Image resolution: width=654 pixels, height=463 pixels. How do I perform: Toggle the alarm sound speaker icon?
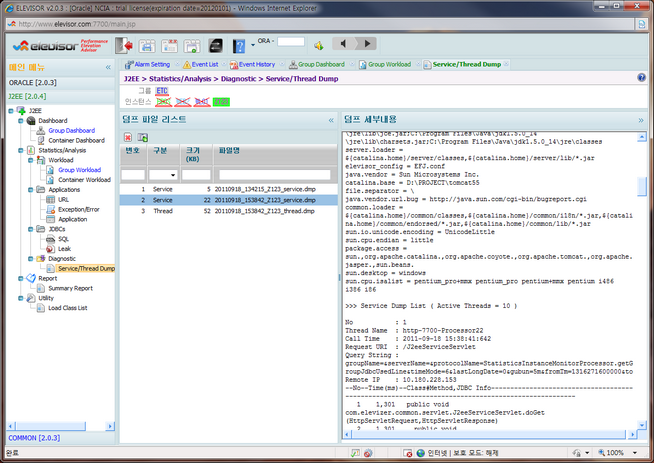pos(319,45)
